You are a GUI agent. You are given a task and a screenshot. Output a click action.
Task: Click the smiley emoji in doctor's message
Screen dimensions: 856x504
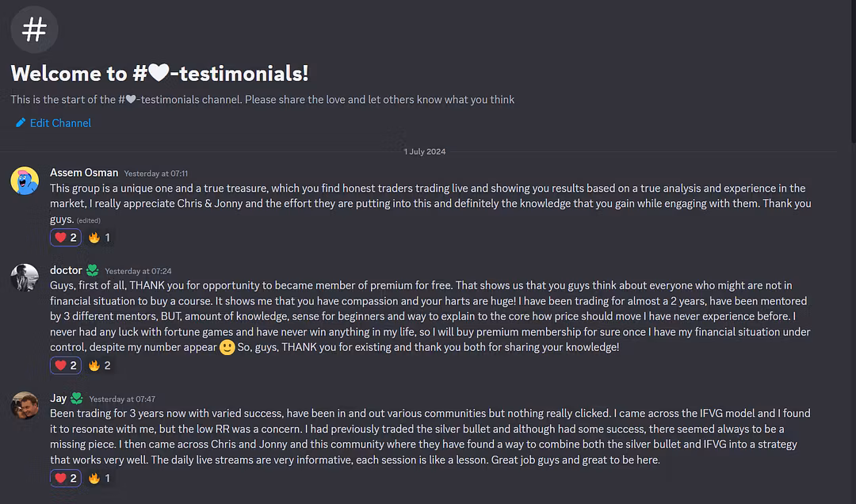[227, 347]
